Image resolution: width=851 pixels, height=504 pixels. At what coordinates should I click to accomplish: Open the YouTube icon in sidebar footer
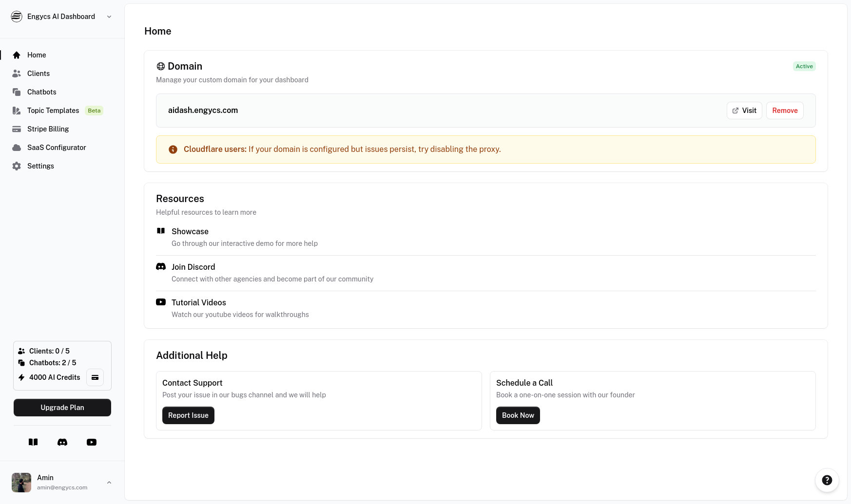pos(92,442)
